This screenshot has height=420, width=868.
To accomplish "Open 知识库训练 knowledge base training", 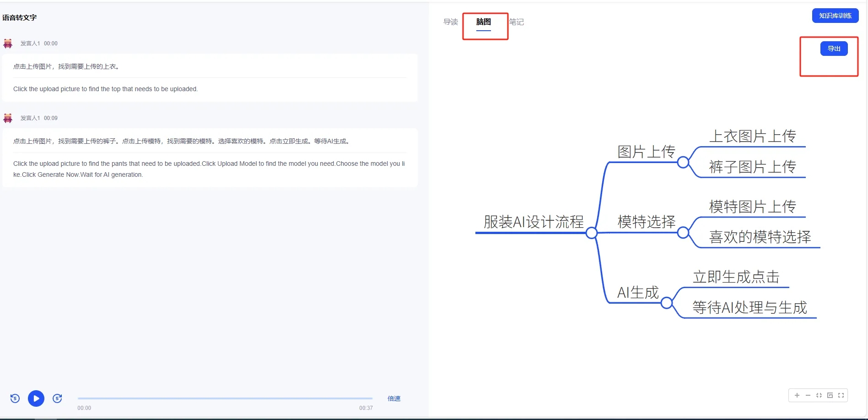I will click(835, 16).
